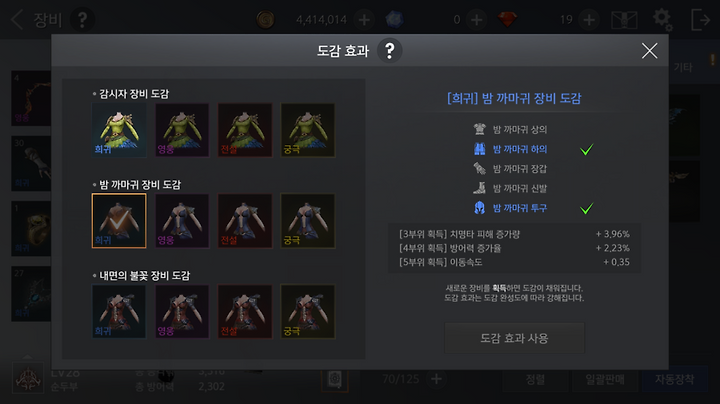Screen dimensions: 720x404
Task: Open the 도감 효과 help question mark
Action: pos(389,50)
